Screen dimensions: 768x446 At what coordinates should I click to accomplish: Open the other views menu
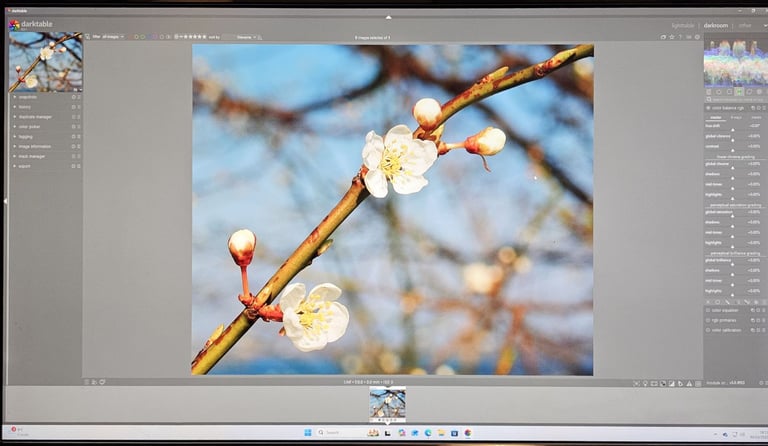pos(746,25)
